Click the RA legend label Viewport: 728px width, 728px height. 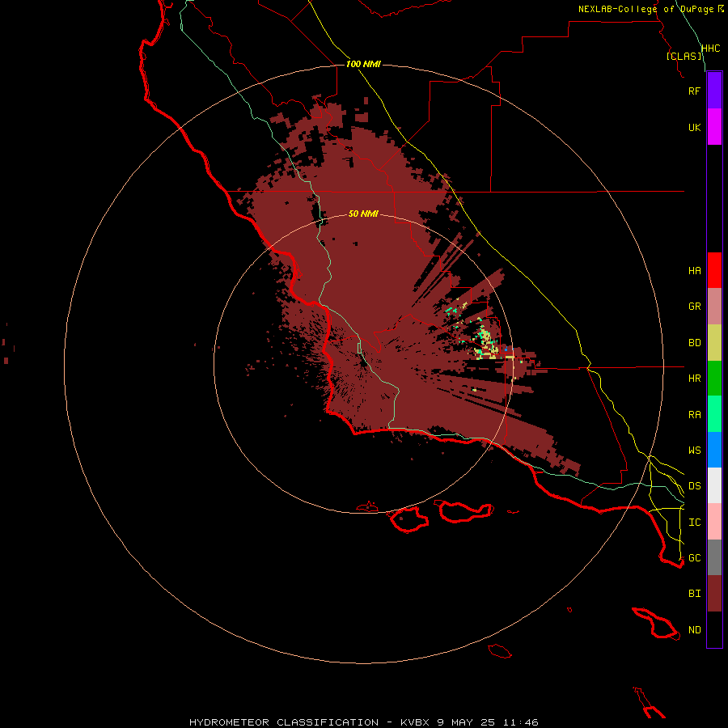pos(695,415)
